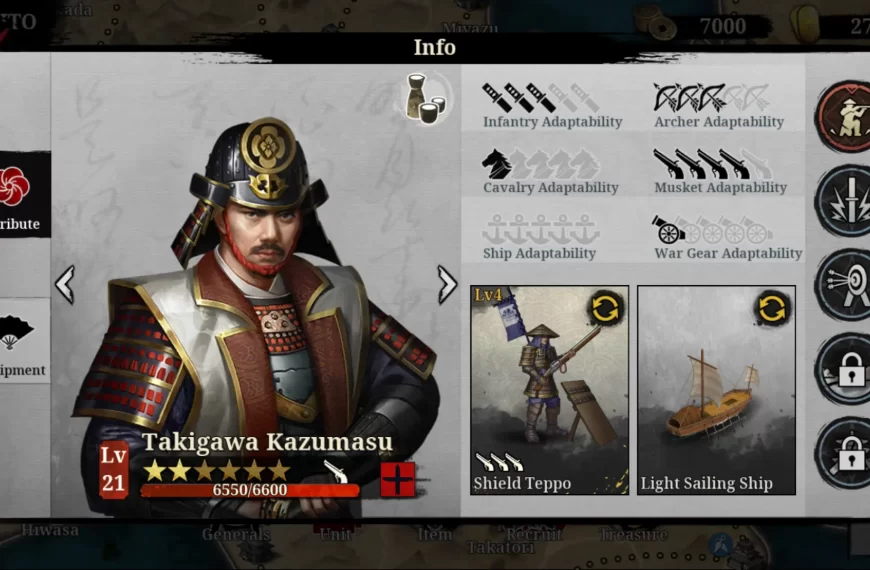This screenshot has width=870, height=570.
Task: Click the 6550/6600 health bar
Action: pyautogui.click(x=250, y=490)
